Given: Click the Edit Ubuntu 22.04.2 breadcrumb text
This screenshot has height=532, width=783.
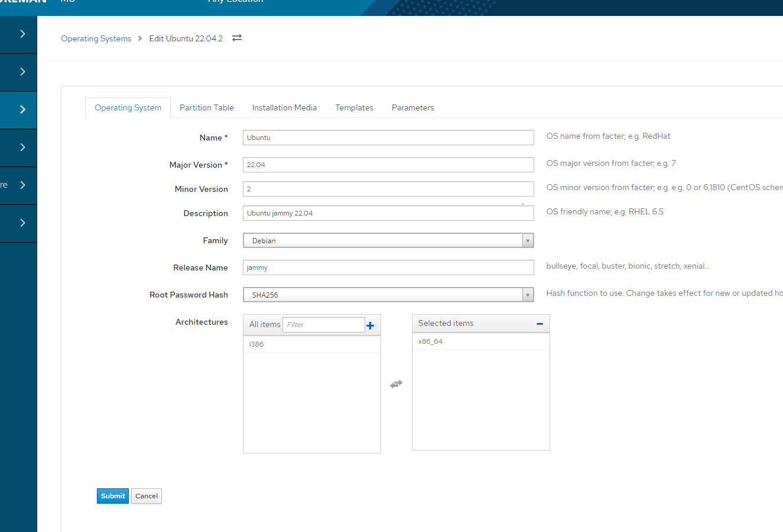Looking at the screenshot, I should (186, 38).
